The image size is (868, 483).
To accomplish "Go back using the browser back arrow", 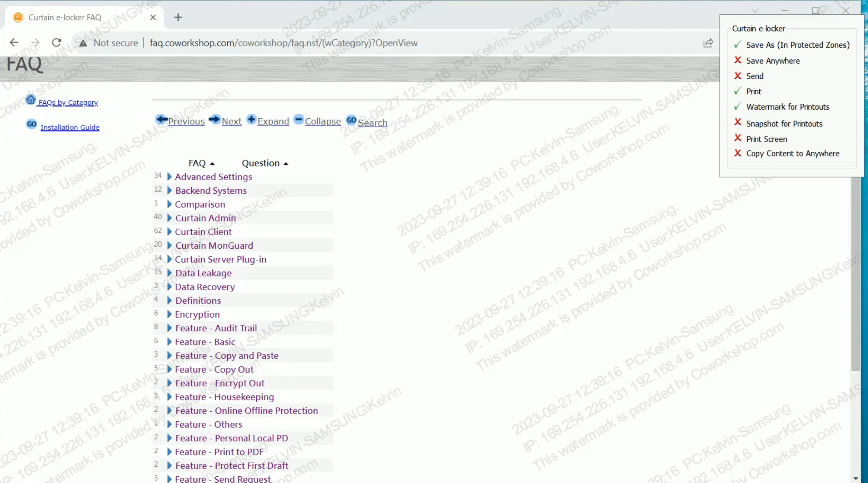I will 14,42.
